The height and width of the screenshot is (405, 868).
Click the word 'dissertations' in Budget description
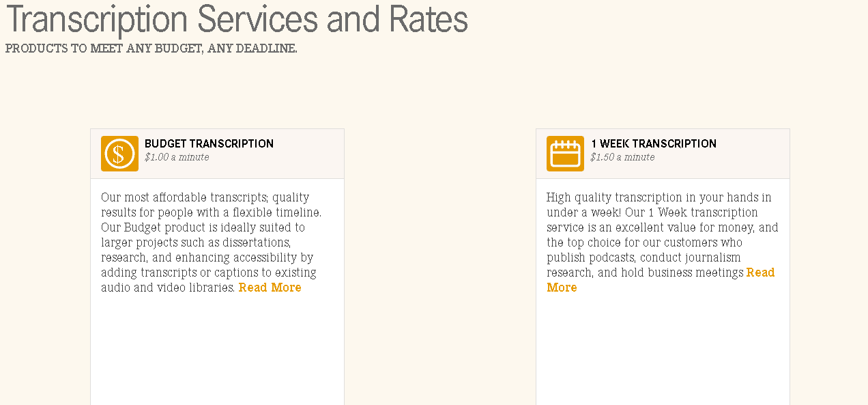[257, 242]
